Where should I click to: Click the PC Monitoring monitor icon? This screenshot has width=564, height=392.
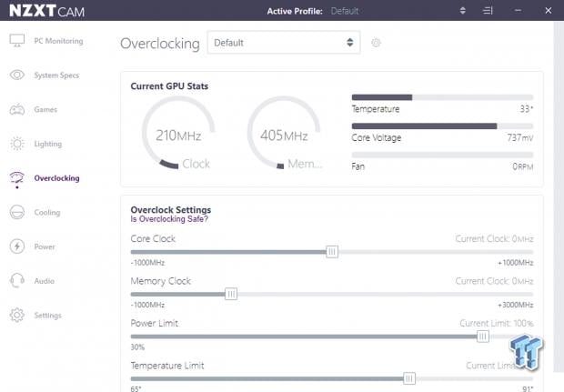point(17,41)
